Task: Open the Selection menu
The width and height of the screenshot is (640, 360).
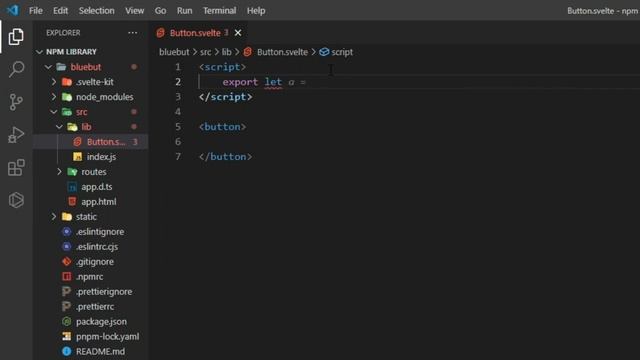Action: 96,11
